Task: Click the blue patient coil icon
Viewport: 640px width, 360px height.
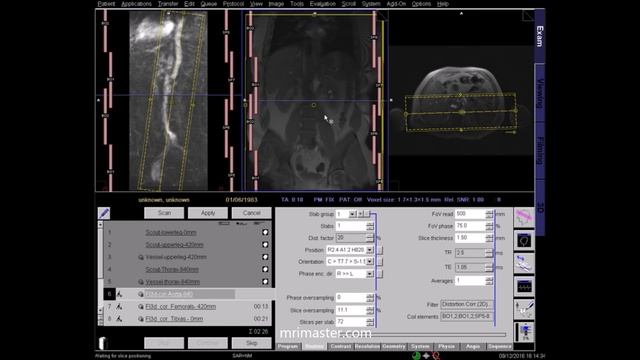Action: [x=524, y=332]
